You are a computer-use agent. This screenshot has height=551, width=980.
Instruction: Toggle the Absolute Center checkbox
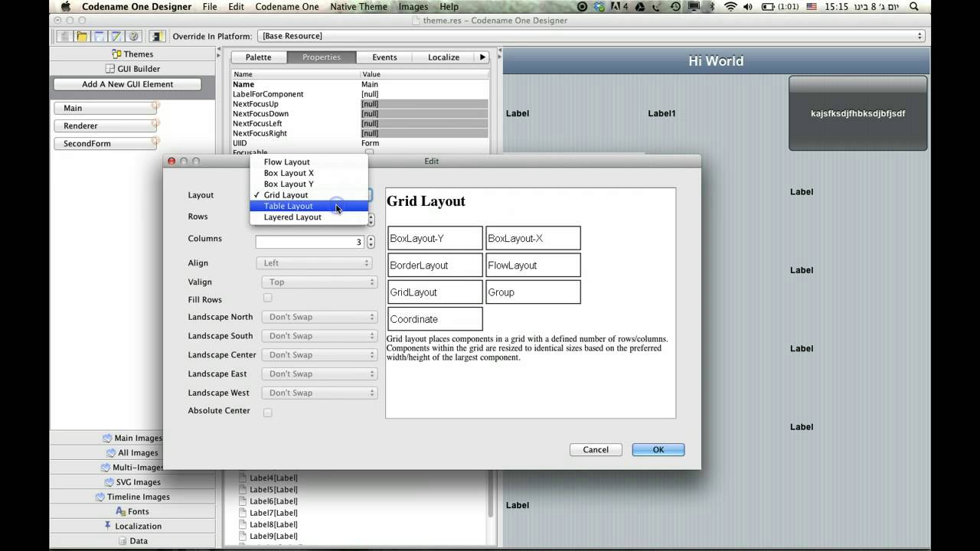[267, 412]
